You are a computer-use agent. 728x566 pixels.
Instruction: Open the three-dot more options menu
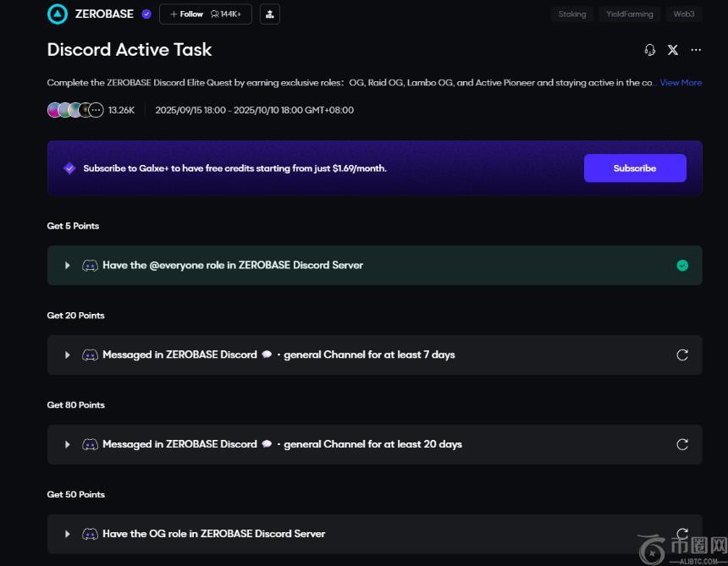[x=696, y=50]
